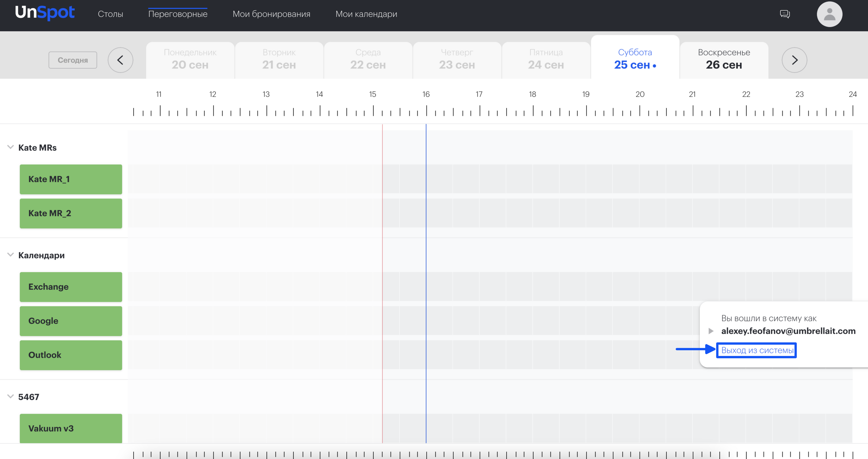This screenshot has width=868, height=459.
Task: Expand account details triangle beside email
Action: click(x=711, y=331)
